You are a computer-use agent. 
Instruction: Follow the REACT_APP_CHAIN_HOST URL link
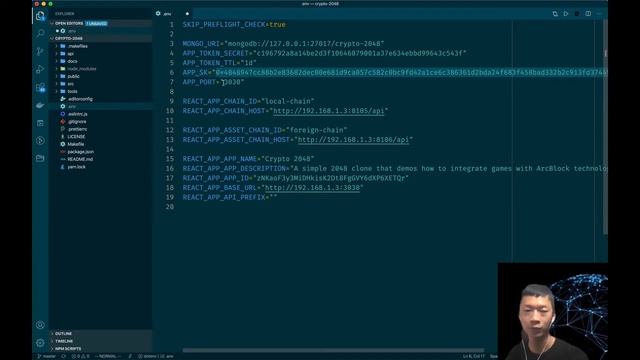[x=329, y=111]
